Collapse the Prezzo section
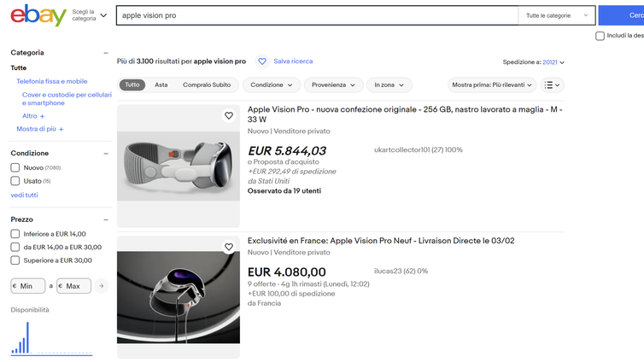This screenshot has height=362, width=644. (106, 220)
